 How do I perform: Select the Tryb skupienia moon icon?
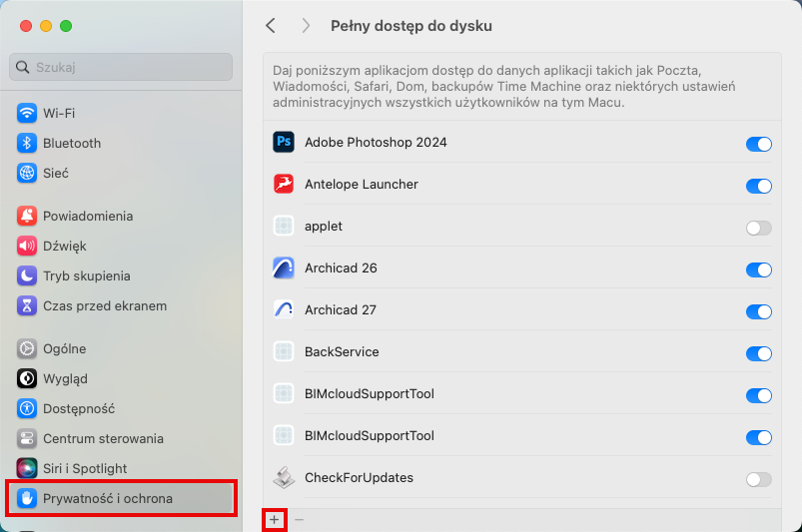[x=27, y=275]
